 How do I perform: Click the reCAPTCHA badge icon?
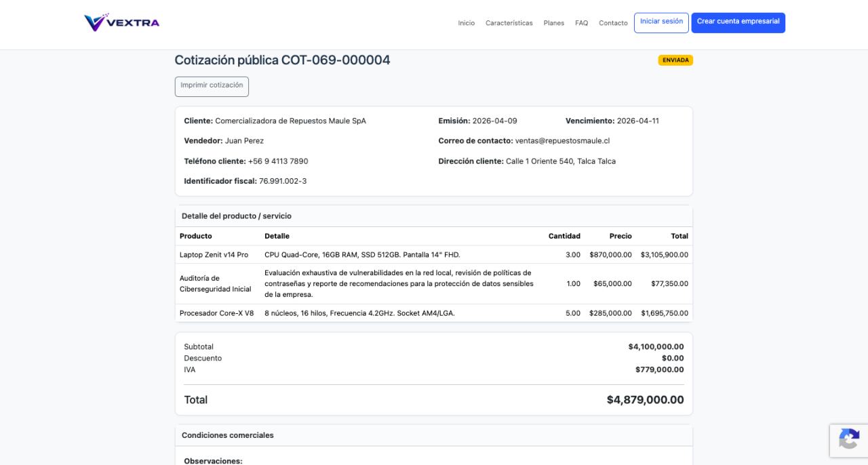click(849, 439)
